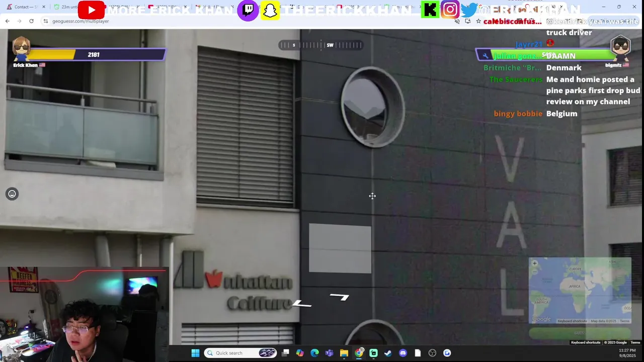Open Discord from the taskbar
The image size is (644, 362).
coord(403,353)
